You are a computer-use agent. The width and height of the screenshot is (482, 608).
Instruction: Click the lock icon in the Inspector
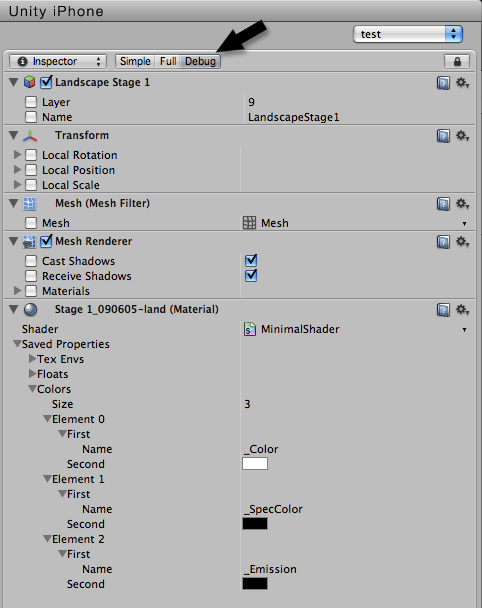(x=457, y=61)
